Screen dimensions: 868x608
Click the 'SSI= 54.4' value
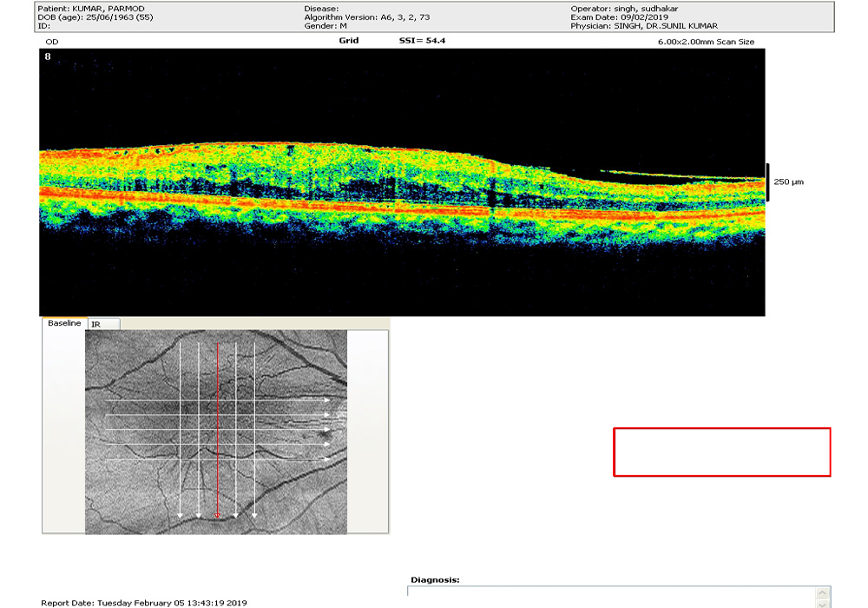point(422,41)
